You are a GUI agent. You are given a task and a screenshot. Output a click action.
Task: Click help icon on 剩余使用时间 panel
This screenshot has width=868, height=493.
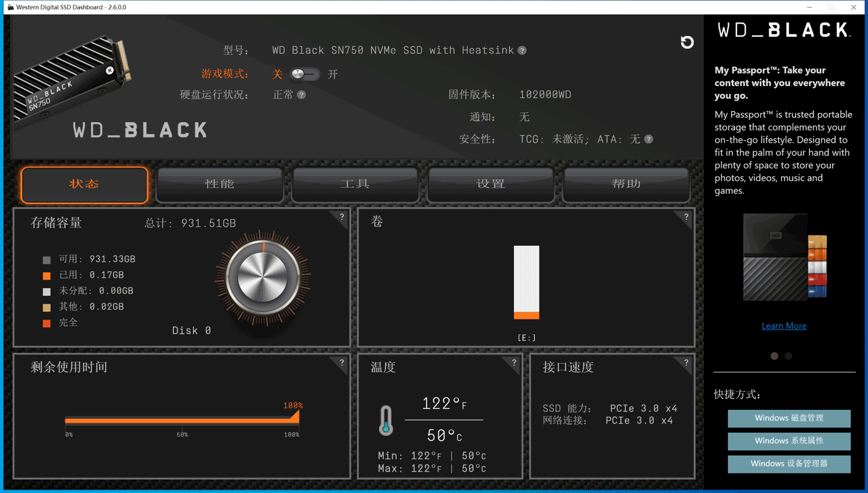[341, 362]
